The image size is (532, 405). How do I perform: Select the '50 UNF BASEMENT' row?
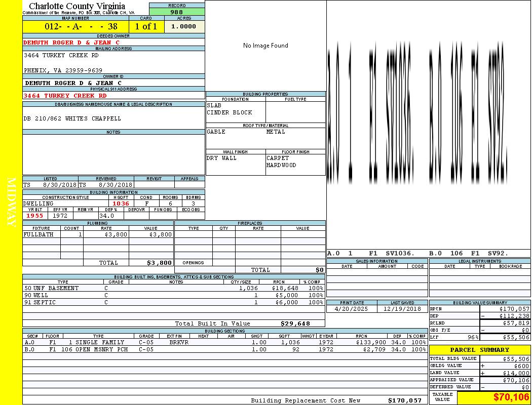click(174, 289)
